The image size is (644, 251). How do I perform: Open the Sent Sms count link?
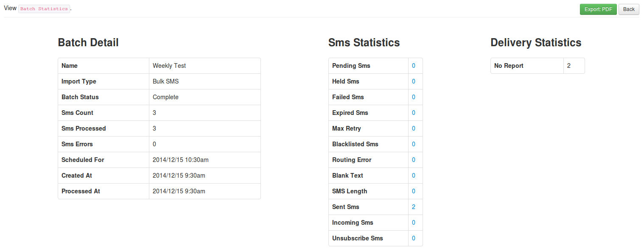[x=414, y=207]
